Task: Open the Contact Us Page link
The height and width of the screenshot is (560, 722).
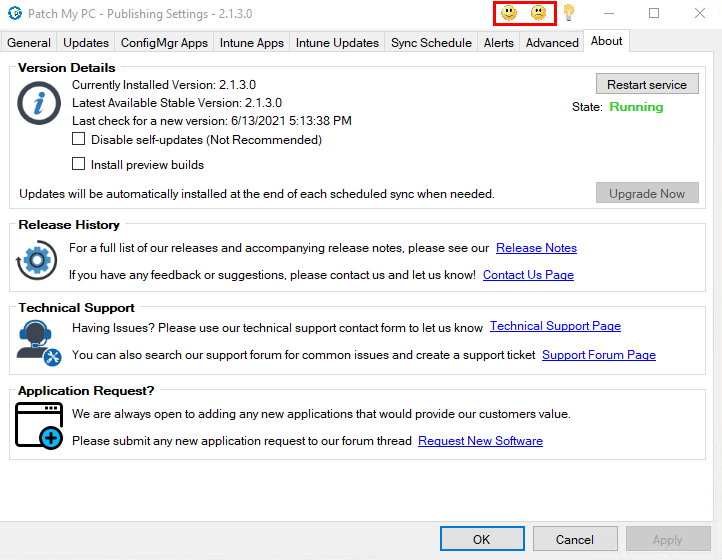Action: (528, 275)
